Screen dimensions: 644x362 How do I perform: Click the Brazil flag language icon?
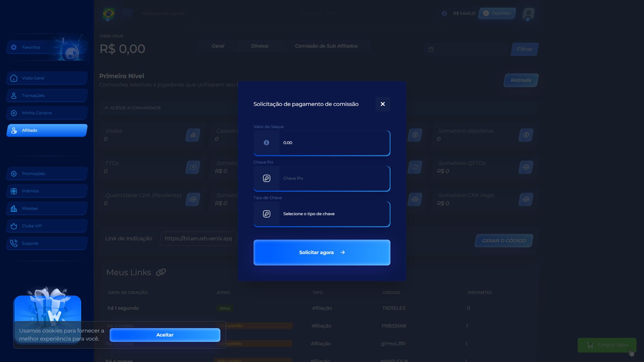(x=108, y=14)
